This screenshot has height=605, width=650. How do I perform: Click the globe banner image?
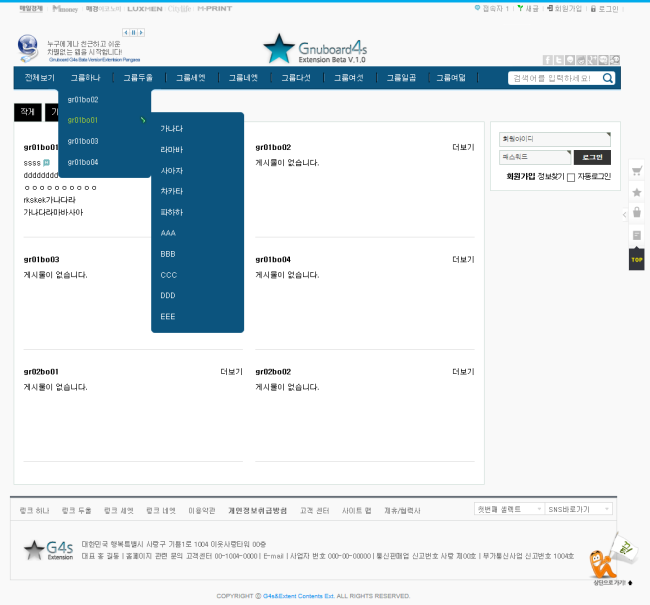(28, 48)
